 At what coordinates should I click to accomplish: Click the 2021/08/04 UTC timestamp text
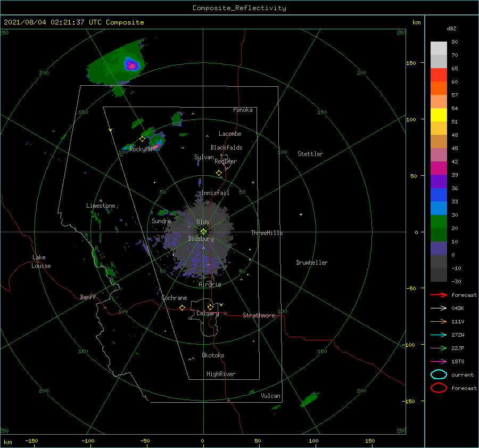pyautogui.click(x=73, y=22)
